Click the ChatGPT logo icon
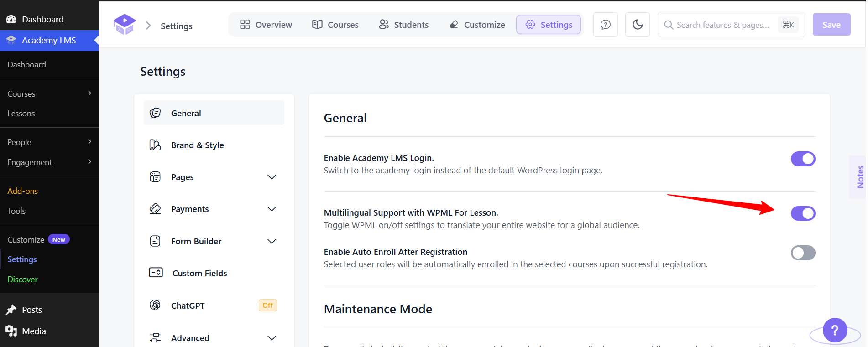868x347 pixels. (155, 305)
